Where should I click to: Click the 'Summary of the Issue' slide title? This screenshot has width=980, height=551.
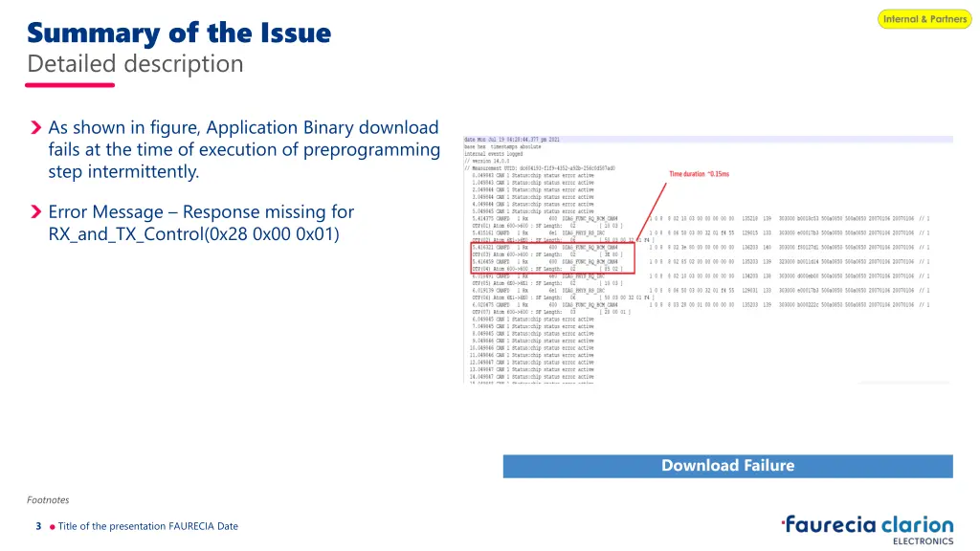point(179,33)
